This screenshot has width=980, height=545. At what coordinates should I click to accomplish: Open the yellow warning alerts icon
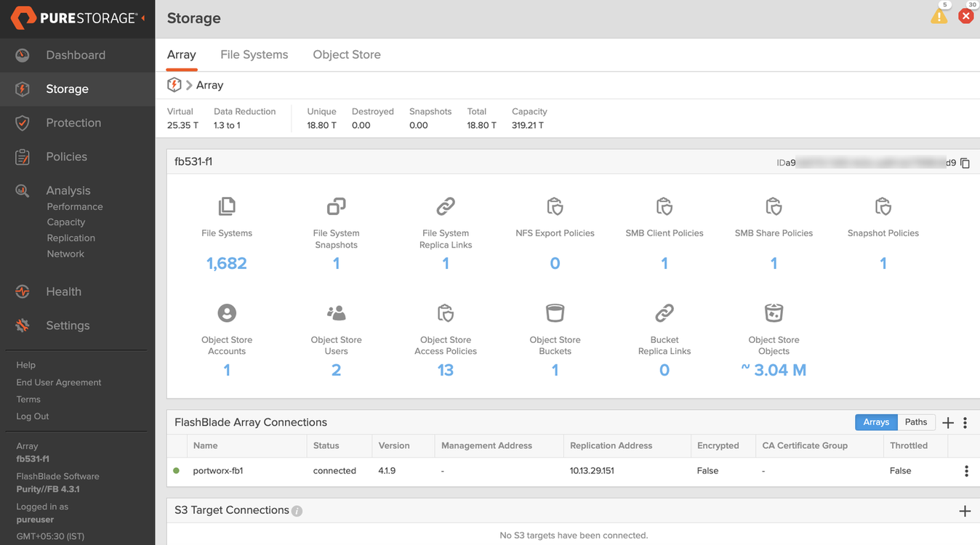click(939, 16)
